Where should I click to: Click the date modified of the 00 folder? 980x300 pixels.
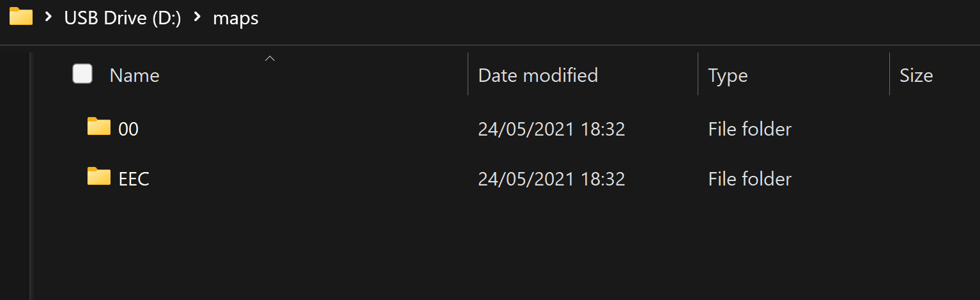point(551,129)
